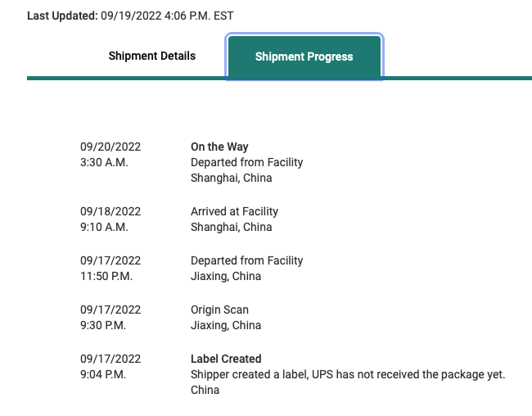This screenshot has height=416, width=532.
Task: Switch to the Shipment Details tab
Action: (151, 57)
